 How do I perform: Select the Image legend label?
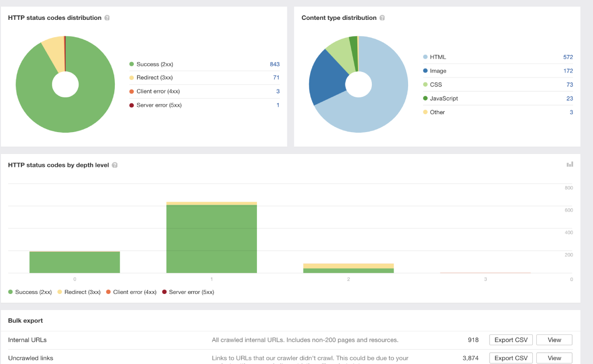[438, 71]
